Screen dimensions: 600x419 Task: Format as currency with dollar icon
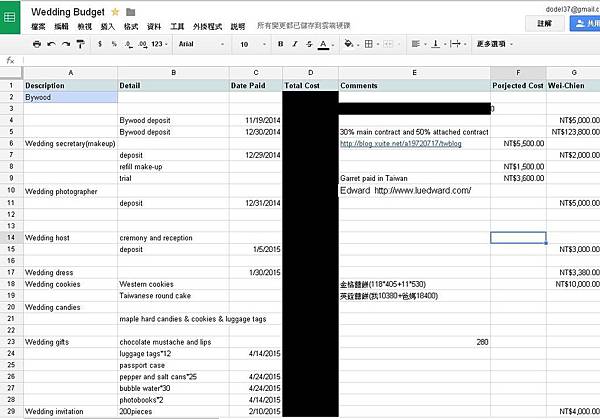(x=100, y=44)
